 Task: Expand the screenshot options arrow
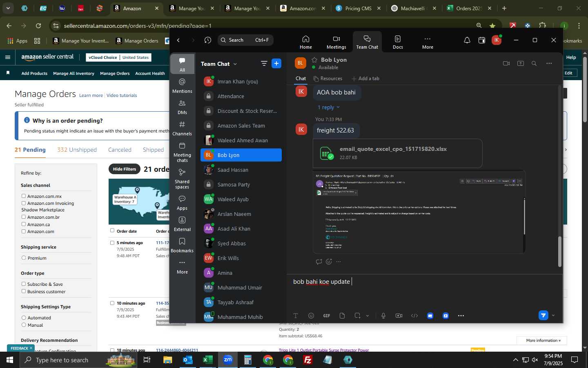point(367,316)
